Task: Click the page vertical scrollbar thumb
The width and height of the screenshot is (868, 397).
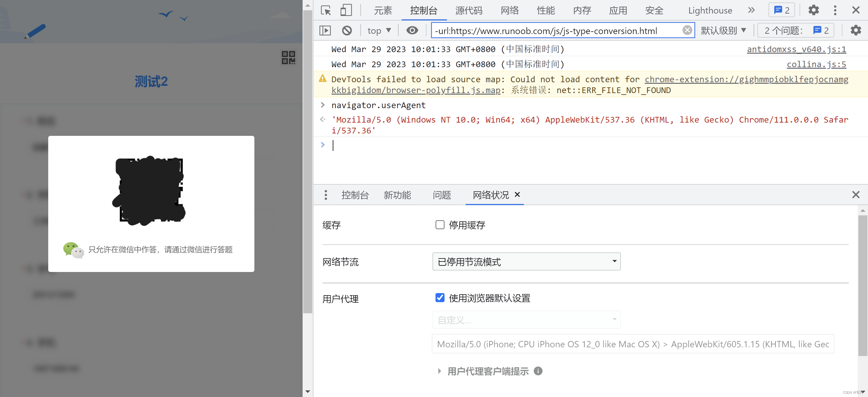Action: point(307,162)
